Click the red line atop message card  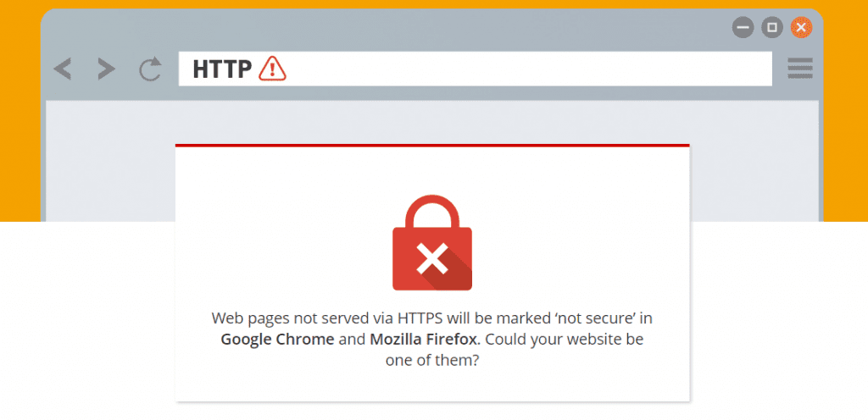432,146
